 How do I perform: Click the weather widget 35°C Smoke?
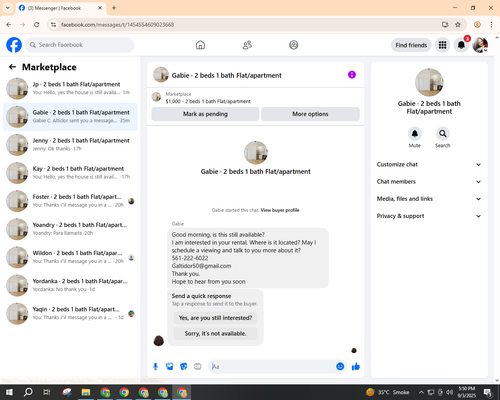point(388,392)
